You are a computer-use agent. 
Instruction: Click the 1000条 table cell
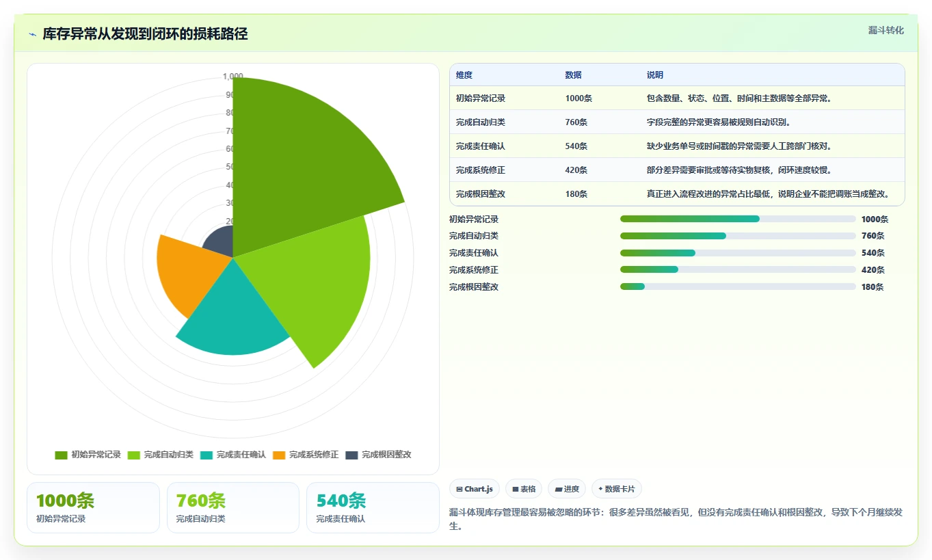[x=578, y=98]
